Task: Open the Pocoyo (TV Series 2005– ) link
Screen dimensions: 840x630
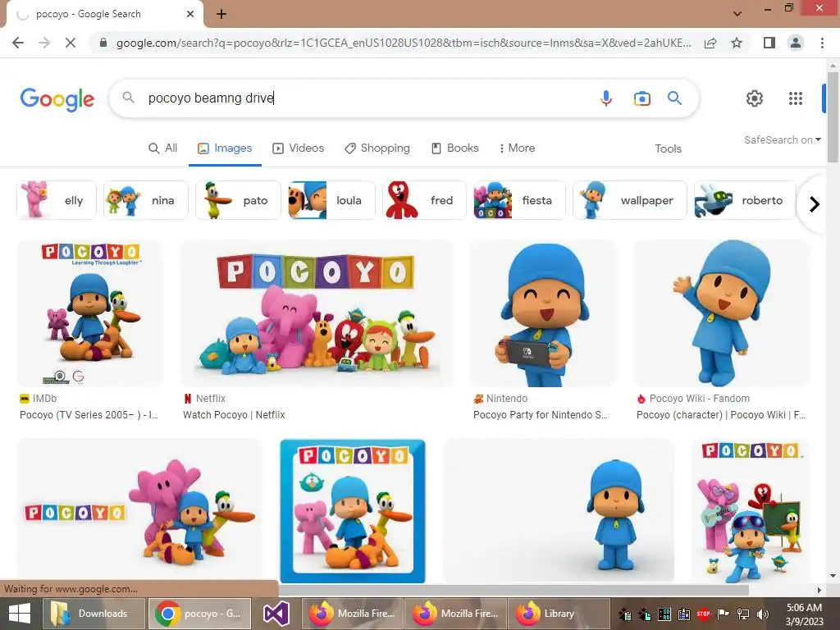Action: click(89, 414)
